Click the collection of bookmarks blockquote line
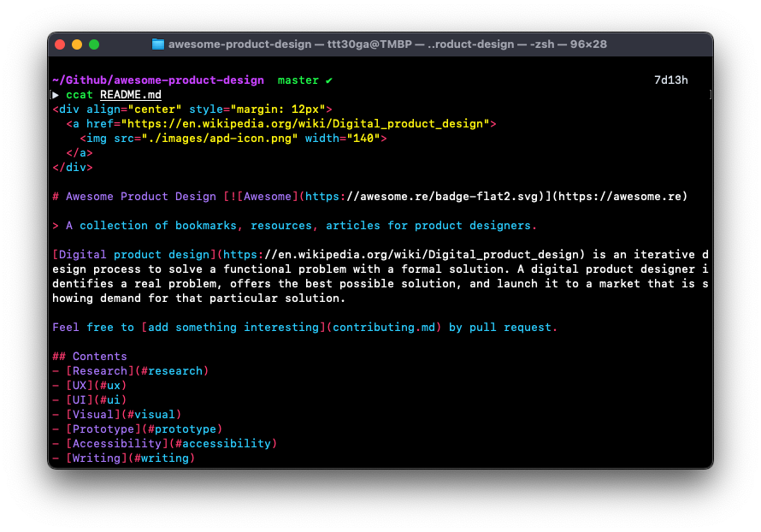The height and width of the screenshot is (532, 761). click(x=295, y=226)
